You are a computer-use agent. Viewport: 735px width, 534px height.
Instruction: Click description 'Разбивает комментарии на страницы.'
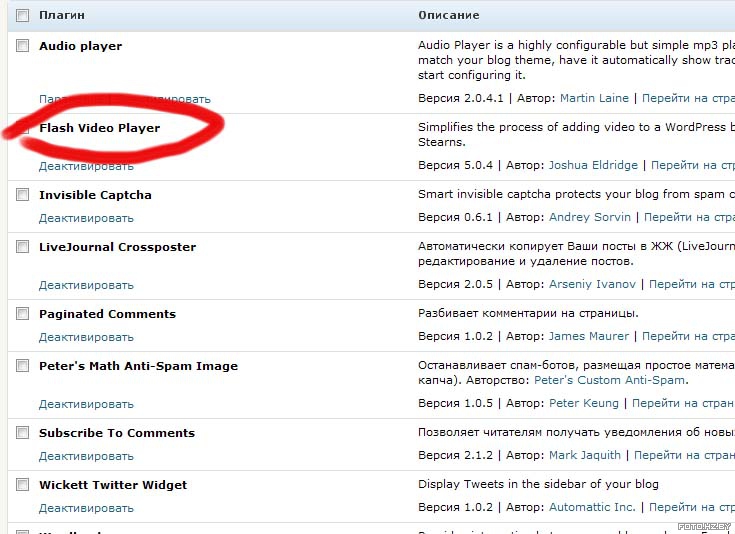click(528, 314)
